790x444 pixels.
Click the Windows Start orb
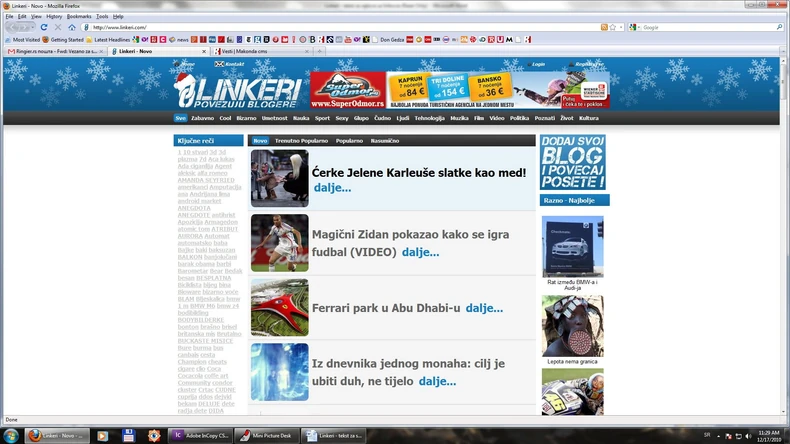pyautogui.click(x=10, y=435)
